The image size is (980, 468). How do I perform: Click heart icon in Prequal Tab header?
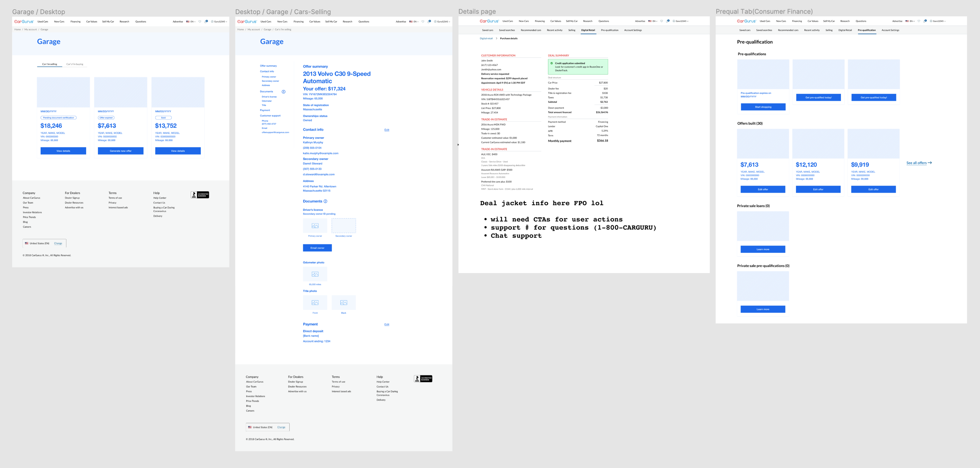pos(919,21)
